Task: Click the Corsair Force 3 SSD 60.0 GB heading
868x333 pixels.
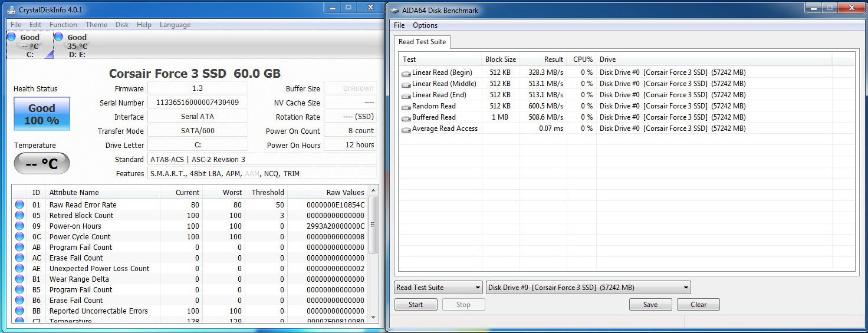Action: [195, 73]
